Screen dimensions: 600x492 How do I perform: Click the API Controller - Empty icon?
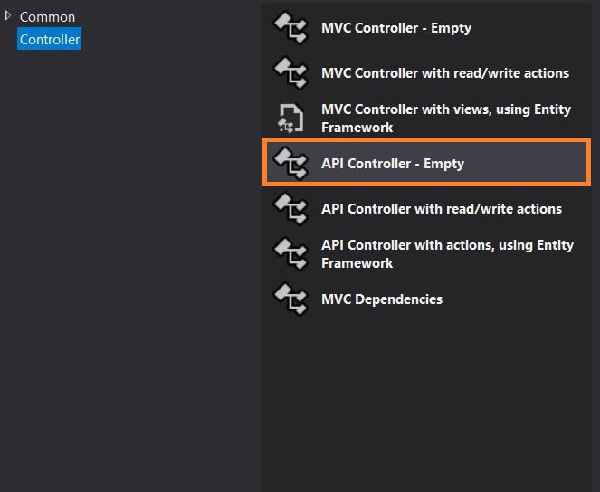290,163
